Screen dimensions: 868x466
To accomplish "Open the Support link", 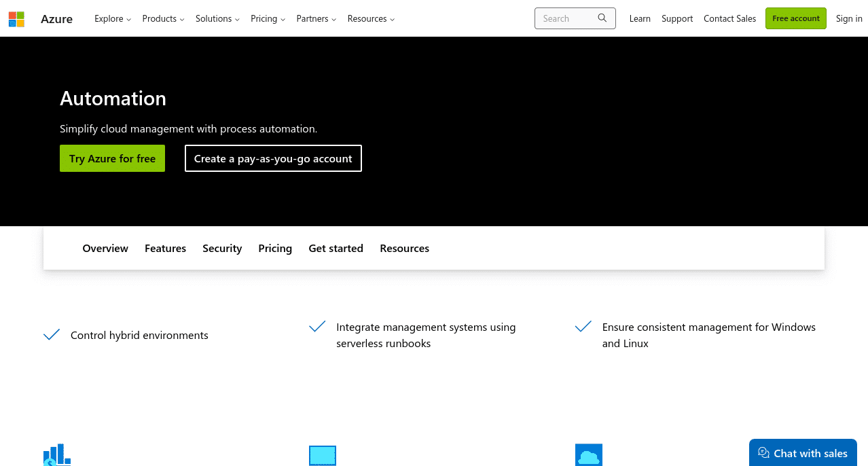I will click(x=677, y=18).
